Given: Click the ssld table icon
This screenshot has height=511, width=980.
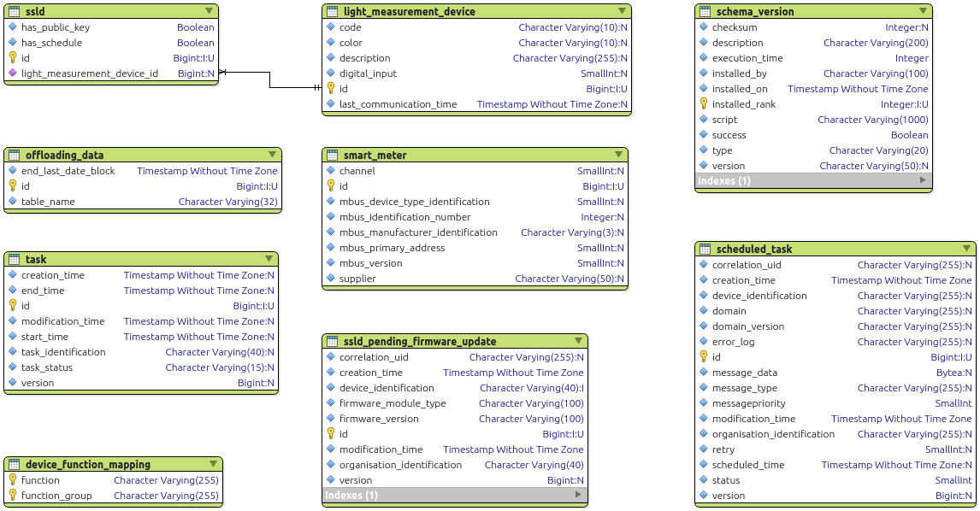Looking at the screenshot, I should tap(14, 12).
